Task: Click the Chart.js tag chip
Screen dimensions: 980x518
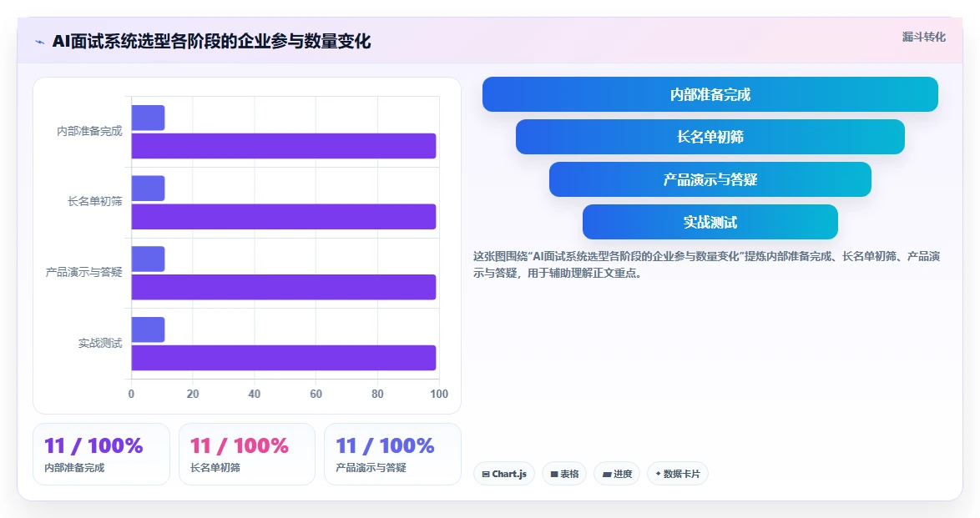Action: pyautogui.click(x=503, y=474)
